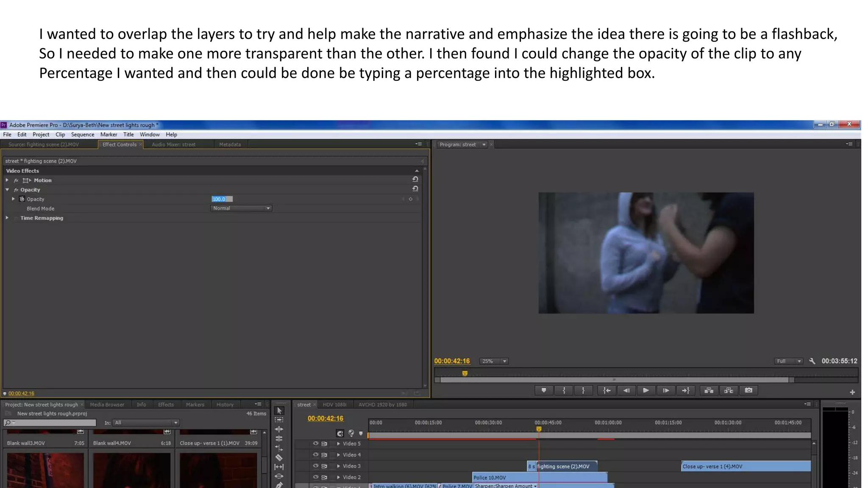Open the Sequence menu

(x=83, y=134)
